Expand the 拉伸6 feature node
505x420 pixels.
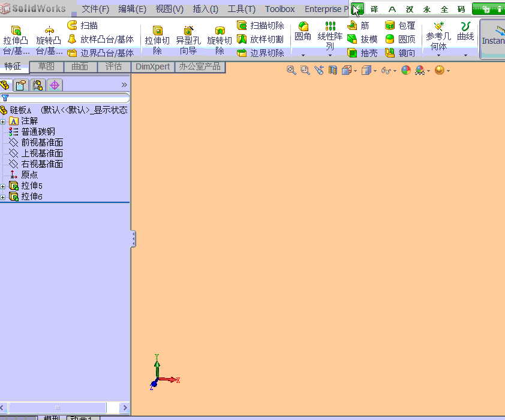(3, 197)
